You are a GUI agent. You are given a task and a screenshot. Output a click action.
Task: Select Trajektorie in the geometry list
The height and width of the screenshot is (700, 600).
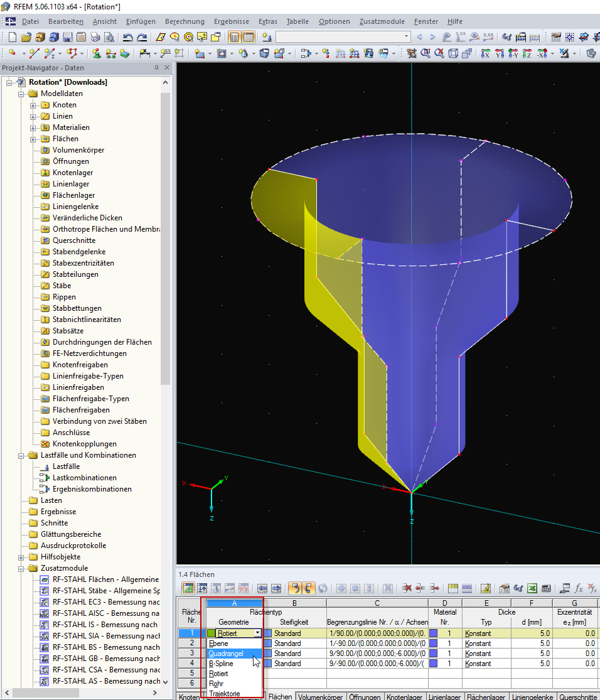click(235, 693)
